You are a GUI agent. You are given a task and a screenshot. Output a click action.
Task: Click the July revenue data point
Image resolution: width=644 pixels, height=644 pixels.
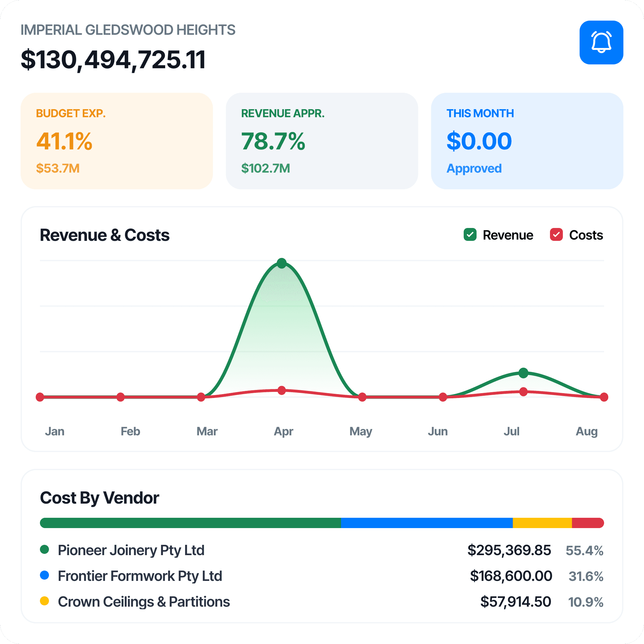pos(524,373)
